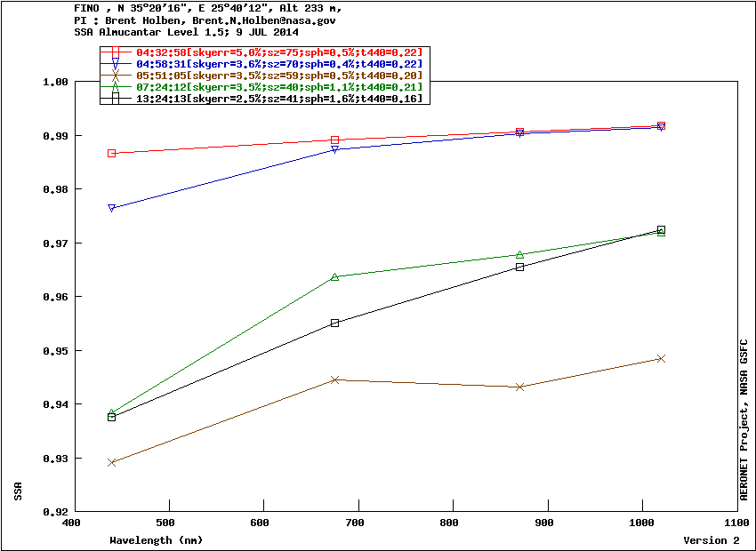Viewport: 756px width, 551px height.
Task: Select the green 07:24:12 legend entry
Action: [278, 86]
